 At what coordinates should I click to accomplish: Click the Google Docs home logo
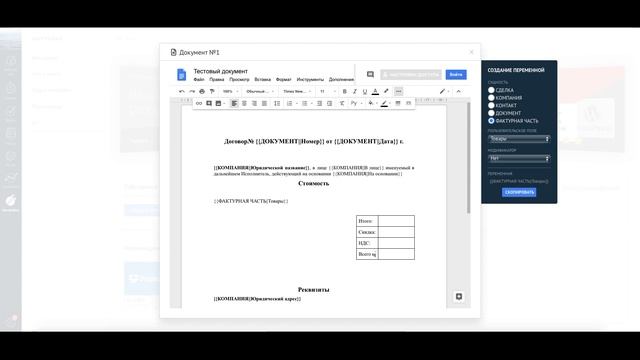[x=181, y=74]
